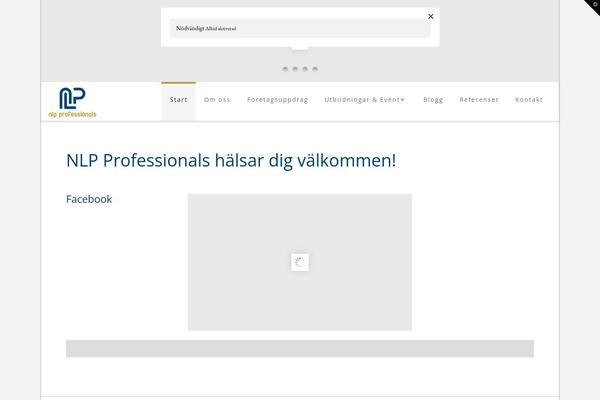Click the loading spinner in the Facebook widget
600x400 pixels.
300,262
